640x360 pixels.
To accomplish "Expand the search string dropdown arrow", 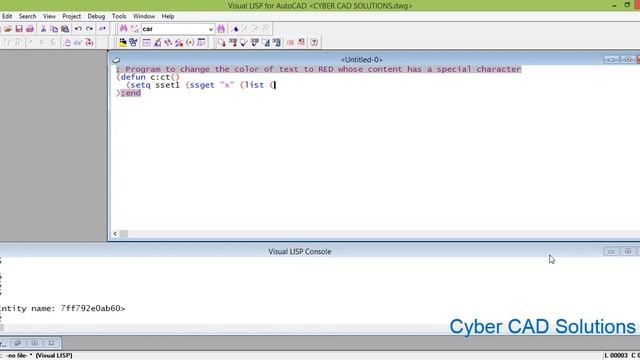I will click(211, 29).
